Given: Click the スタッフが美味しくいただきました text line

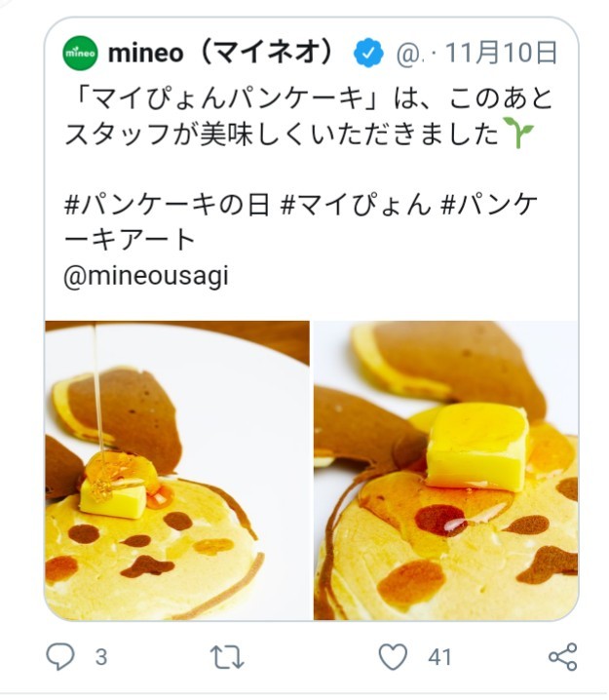Looking at the screenshot, I should pos(283,136).
